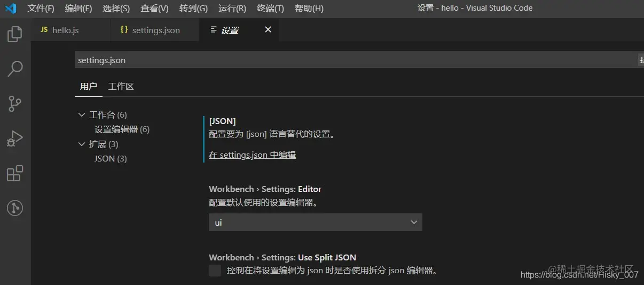Screen dimensions: 644x285
Task: Click the [JSON] setting heading
Action: point(222,121)
